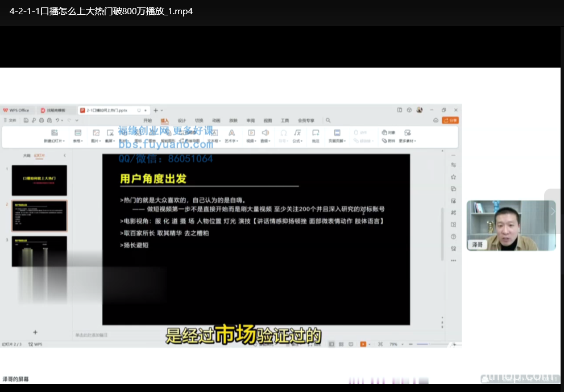Collapse the slide panel with chevron
The width and height of the screenshot is (564, 392).
pyautogui.click(x=64, y=155)
